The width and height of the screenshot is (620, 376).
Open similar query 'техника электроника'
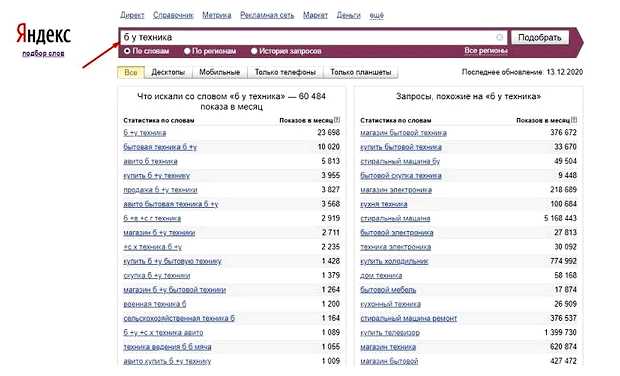pos(395,247)
